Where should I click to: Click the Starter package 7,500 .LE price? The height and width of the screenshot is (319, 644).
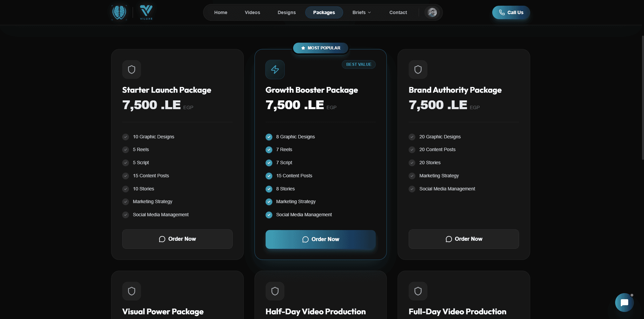151,105
